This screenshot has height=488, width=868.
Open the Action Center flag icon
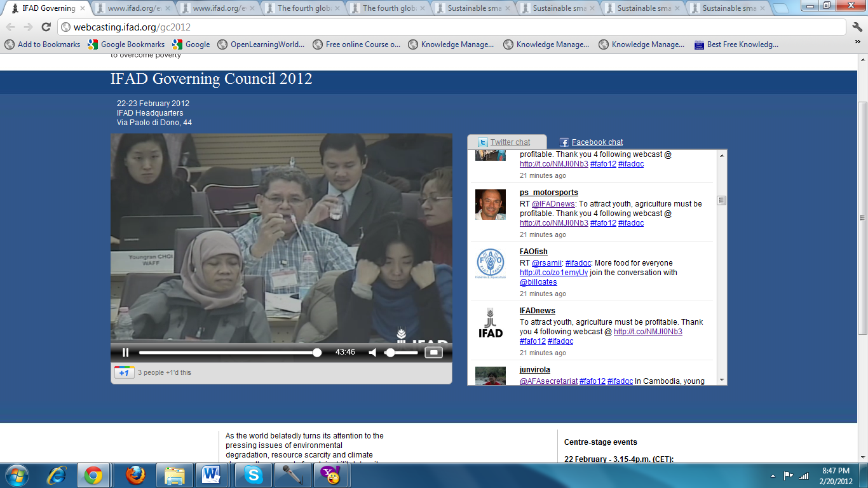click(788, 475)
